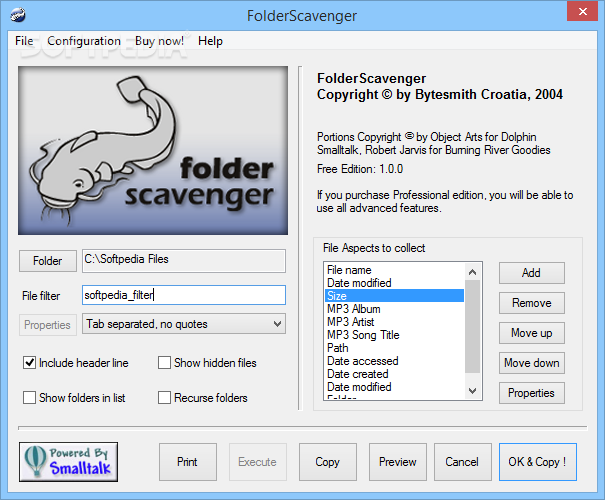Click the Move down button
Viewport: 605px width, 500px height.
click(532, 363)
